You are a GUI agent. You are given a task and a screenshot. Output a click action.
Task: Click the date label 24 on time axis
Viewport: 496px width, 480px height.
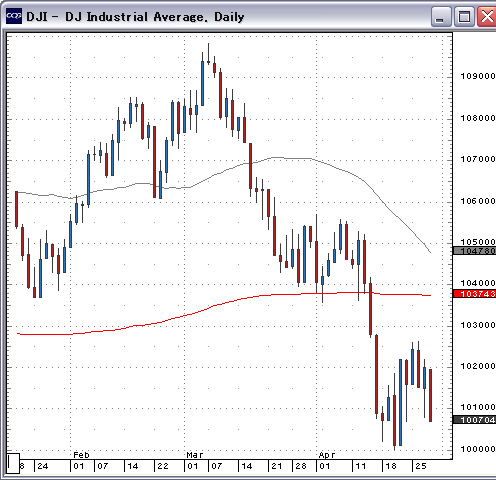(x=43, y=466)
